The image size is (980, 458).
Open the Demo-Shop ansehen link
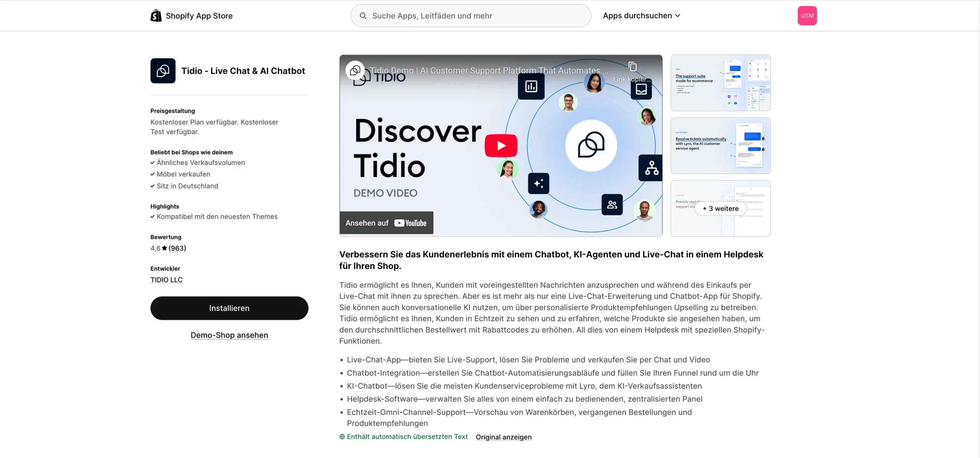tap(229, 335)
